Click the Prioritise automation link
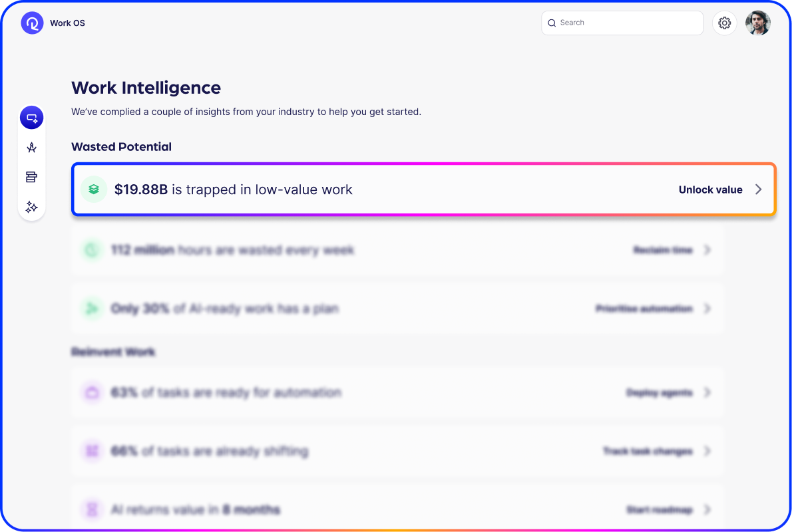 point(644,309)
